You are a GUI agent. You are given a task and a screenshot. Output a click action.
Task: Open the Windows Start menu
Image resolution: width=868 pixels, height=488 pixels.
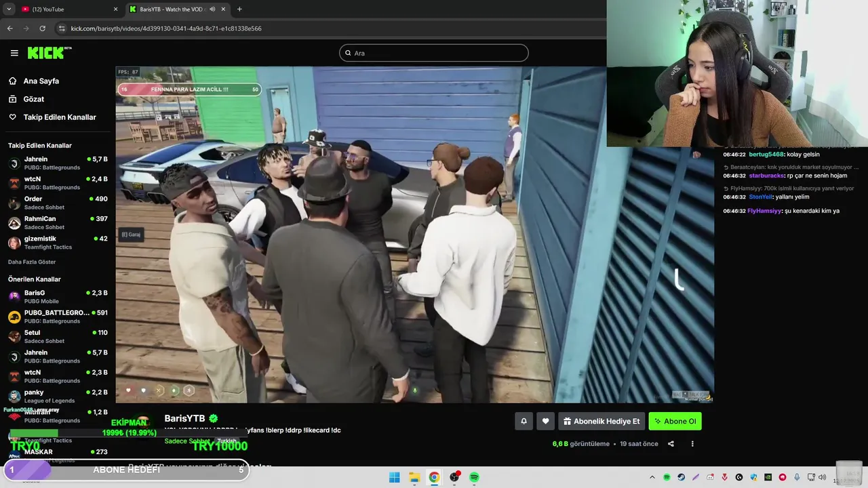pos(394,477)
